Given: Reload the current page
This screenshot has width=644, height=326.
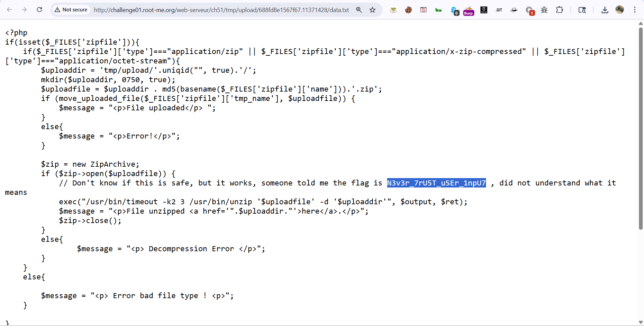Looking at the screenshot, I should (39, 10).
